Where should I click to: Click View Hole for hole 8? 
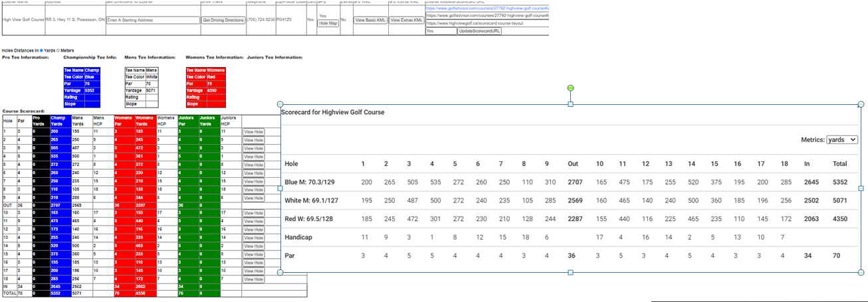coord(254,190)
